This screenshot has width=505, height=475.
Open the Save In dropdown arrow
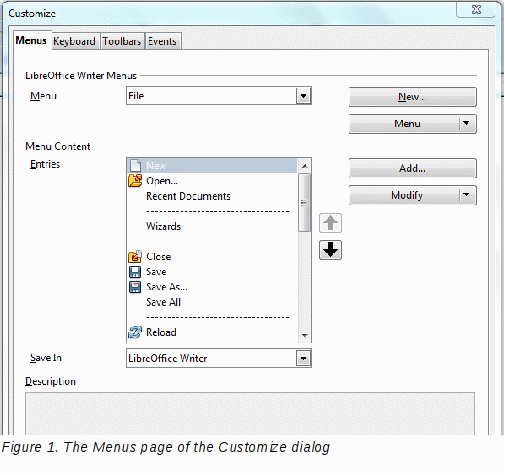pos(303,359)
